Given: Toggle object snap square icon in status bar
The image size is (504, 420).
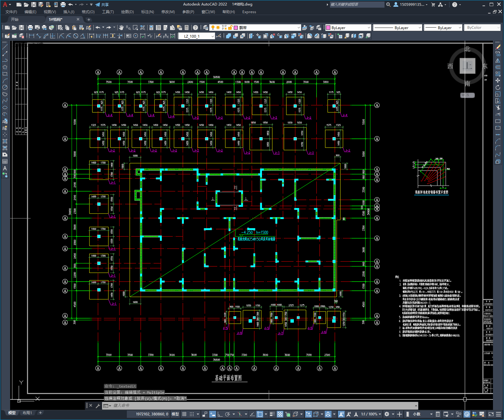Looking at the screenshot, I should coord(260,414).
